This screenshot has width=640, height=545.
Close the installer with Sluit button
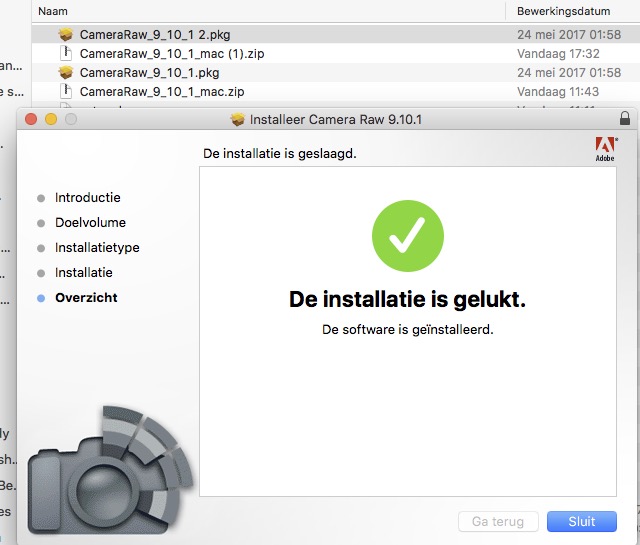[582, 521]
